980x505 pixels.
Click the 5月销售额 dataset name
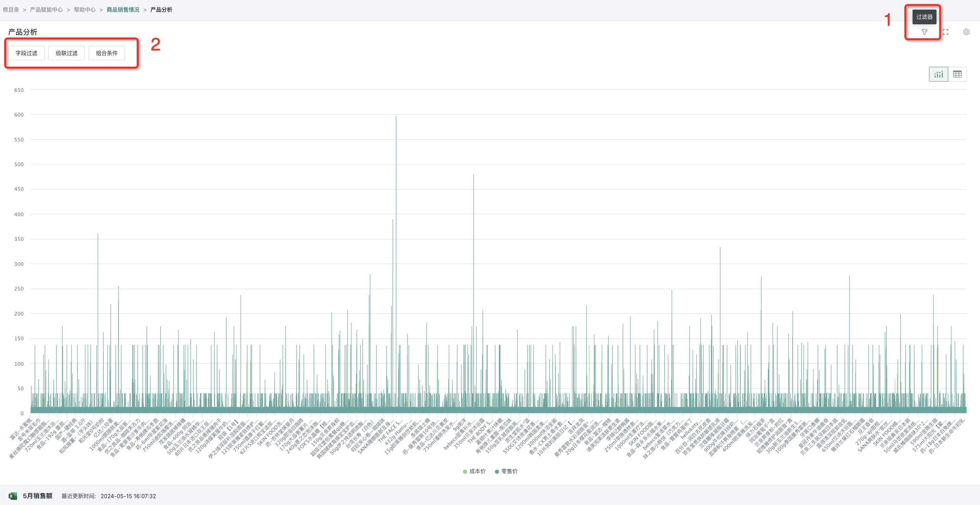tap(38, 496)
